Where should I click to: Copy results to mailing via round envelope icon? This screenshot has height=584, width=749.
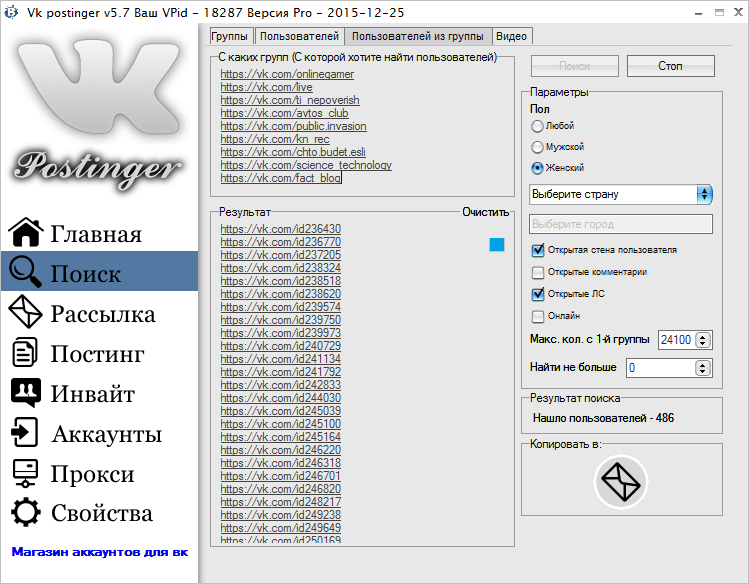[621, 482]
